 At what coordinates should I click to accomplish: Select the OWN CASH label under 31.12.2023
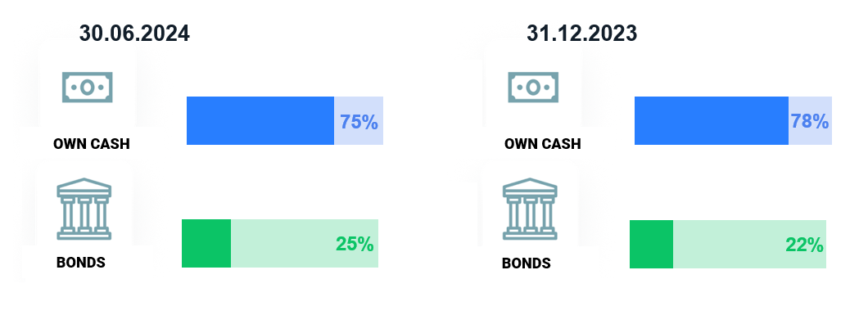pos(542,144)
